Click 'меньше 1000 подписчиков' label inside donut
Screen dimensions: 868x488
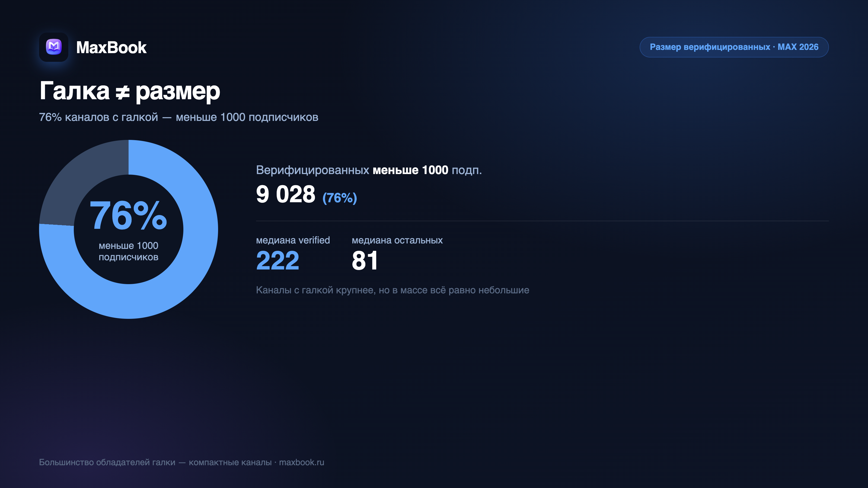click(128, 251)
